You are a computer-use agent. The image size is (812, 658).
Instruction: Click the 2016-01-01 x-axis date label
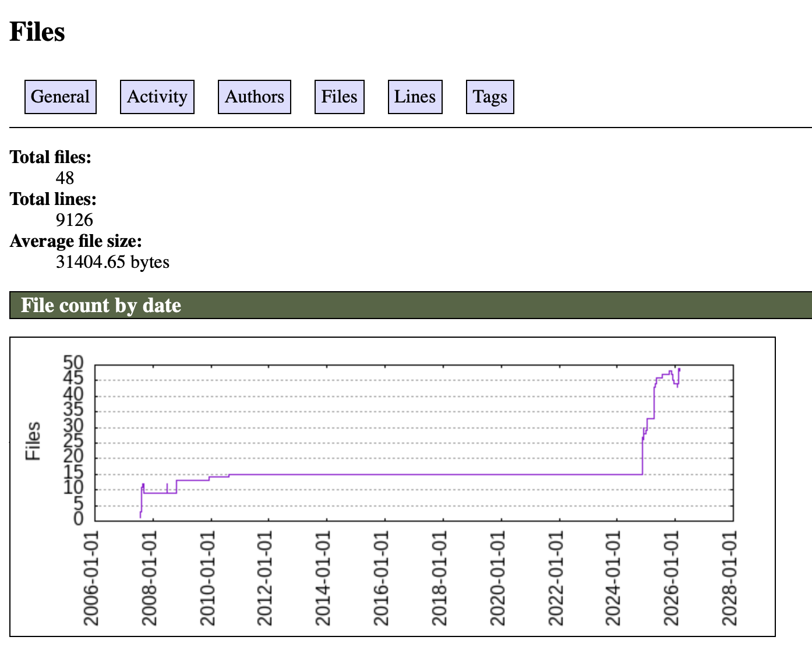[x=382, y=578]
